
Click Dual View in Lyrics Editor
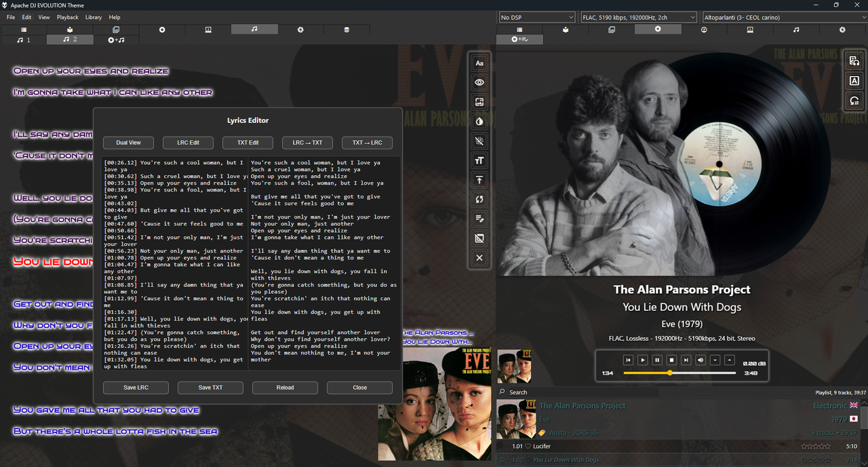click(128, 143)
